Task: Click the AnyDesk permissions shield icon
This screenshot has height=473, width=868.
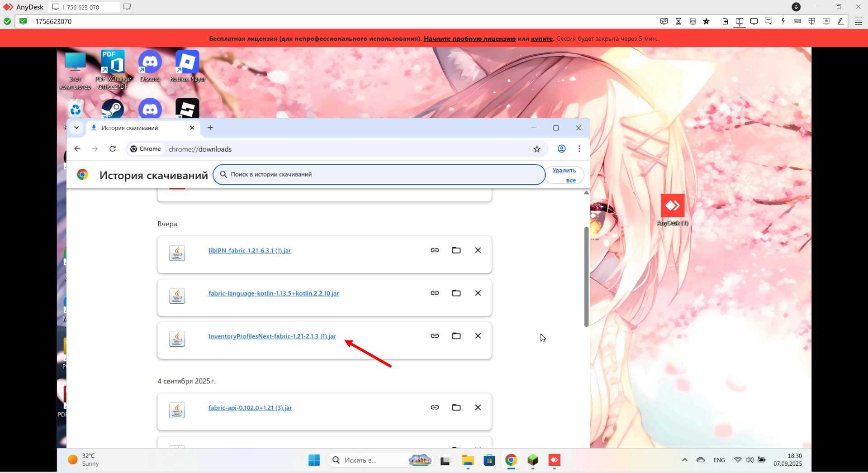Action: pyautogui.click(x=812, y=21)
